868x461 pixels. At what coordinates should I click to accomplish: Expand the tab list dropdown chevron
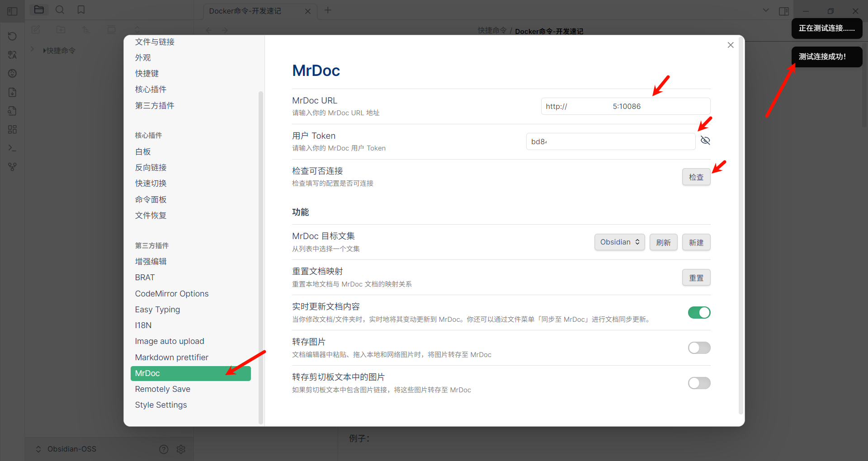pos(766,10)
